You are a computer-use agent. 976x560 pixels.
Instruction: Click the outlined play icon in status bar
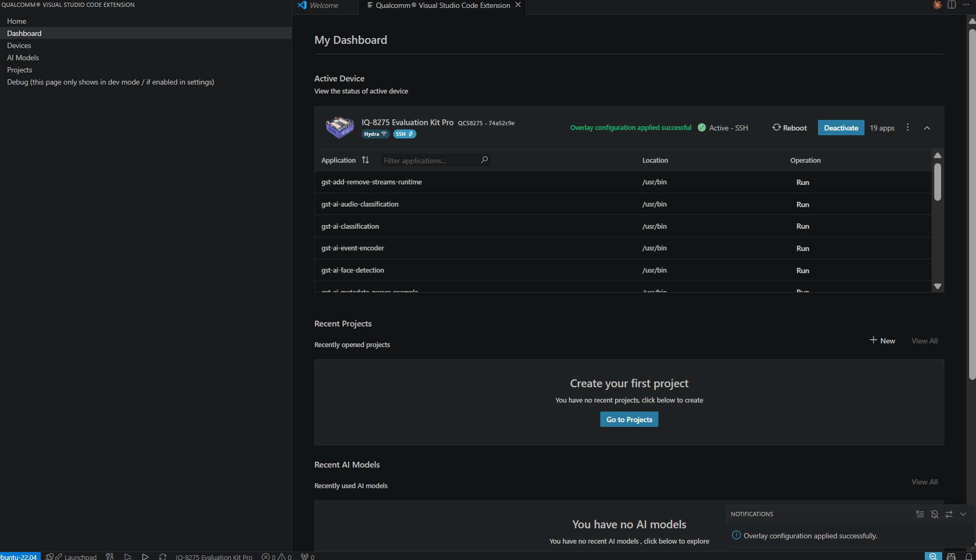click(x=127, y=556)
